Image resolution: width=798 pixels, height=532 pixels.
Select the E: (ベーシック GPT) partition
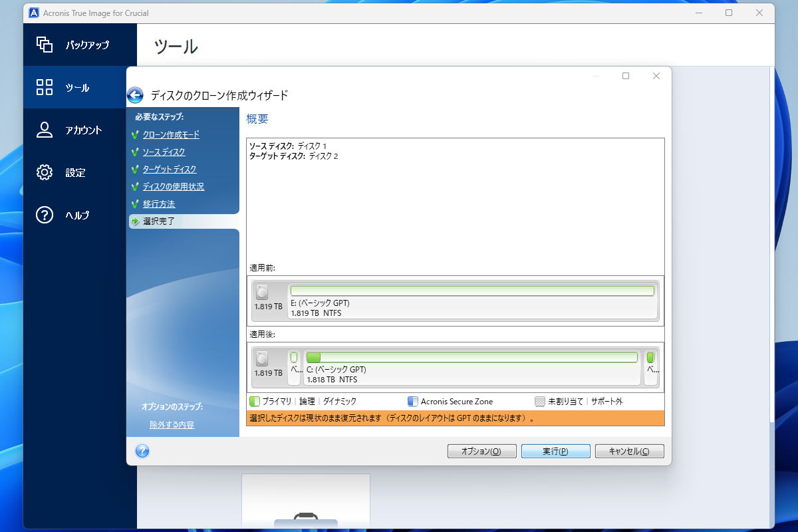pos(473,301)
